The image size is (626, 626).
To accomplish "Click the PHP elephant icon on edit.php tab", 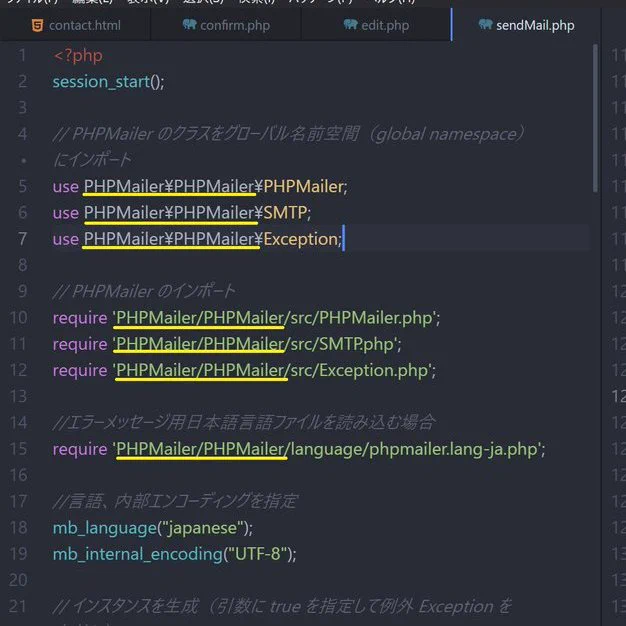I will pyautogui.click(x=351, y=24).
